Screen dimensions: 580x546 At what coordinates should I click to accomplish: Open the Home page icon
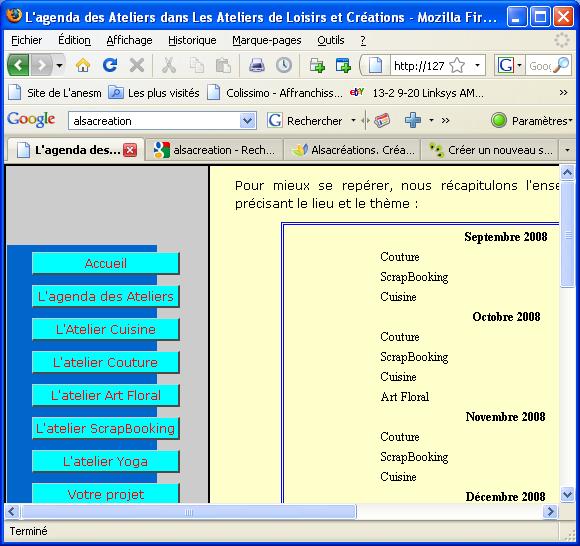tap(83, 65)
